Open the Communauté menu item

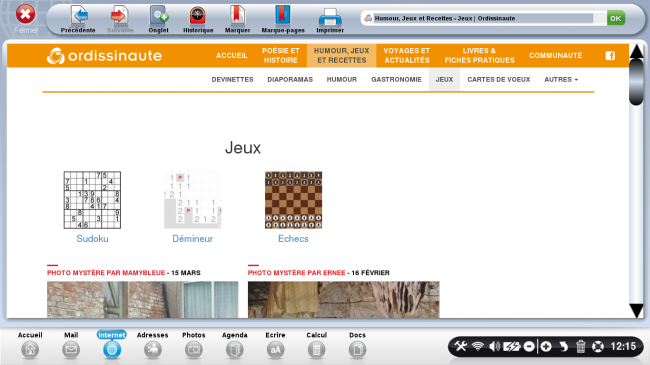555,56
